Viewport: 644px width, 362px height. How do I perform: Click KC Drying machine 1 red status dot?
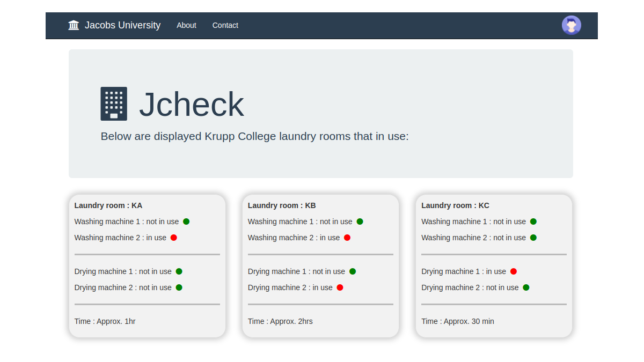[x=514, y=271]
